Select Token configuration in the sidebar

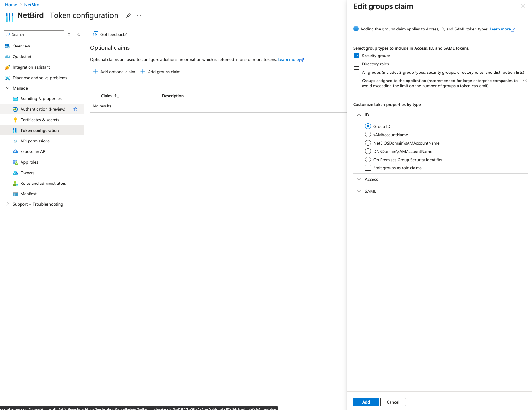pyautogui.click(x=39, y=130)
